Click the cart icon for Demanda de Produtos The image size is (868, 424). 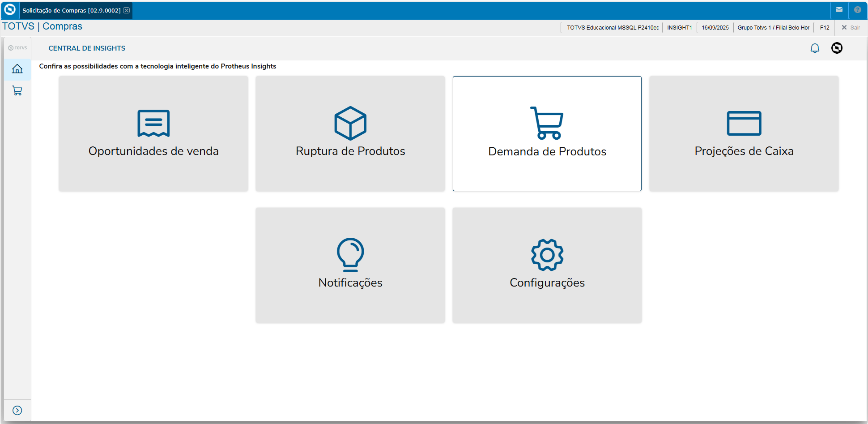coord(547,123)
